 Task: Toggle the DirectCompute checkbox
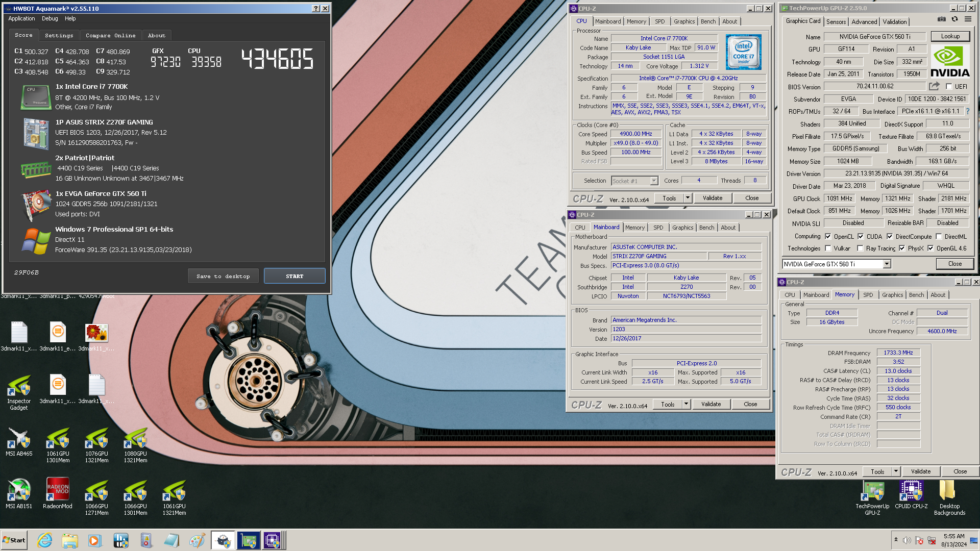890,236
